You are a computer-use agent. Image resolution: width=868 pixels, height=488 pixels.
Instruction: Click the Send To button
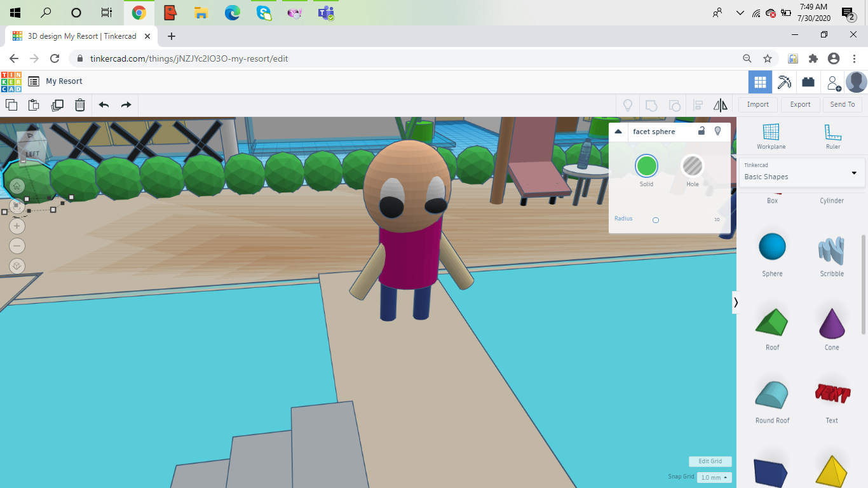coord(842,104)
